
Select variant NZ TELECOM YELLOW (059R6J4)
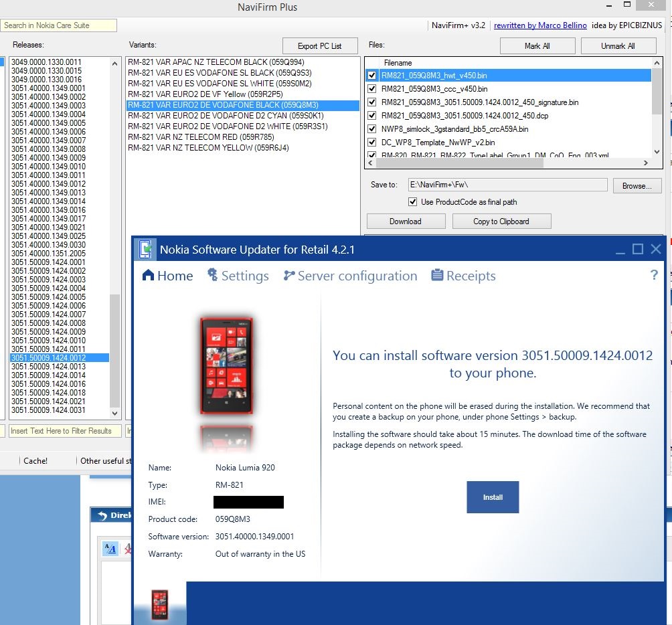click(243, 148)
